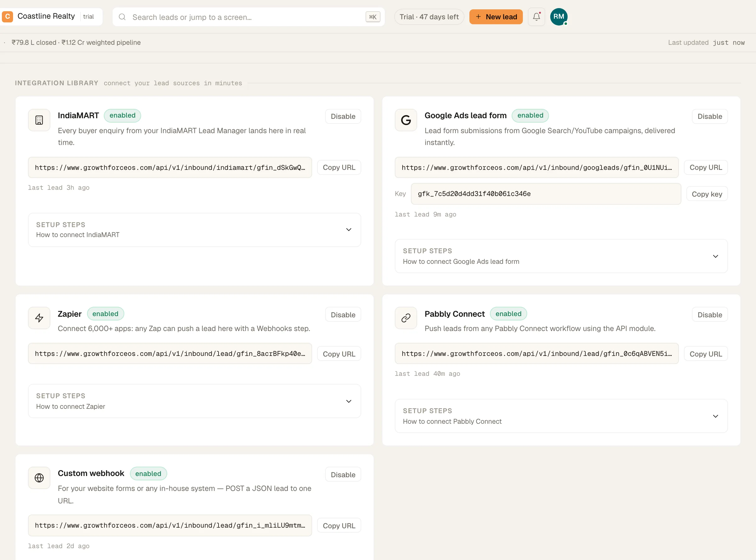Click "last lead 40m ago" text
This screenshot has height=560, width=756.
click(x=427, y=374)
